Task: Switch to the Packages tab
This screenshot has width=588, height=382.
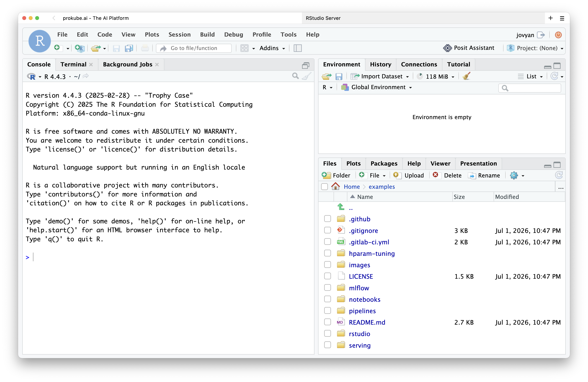Action: click(x=384, y=163)
